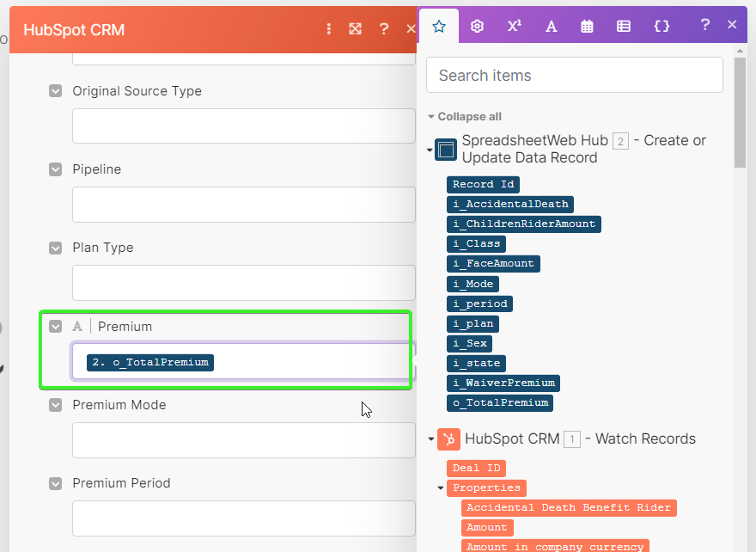
Task: Insert the Deal ID pill
Action: click(476, 468)
